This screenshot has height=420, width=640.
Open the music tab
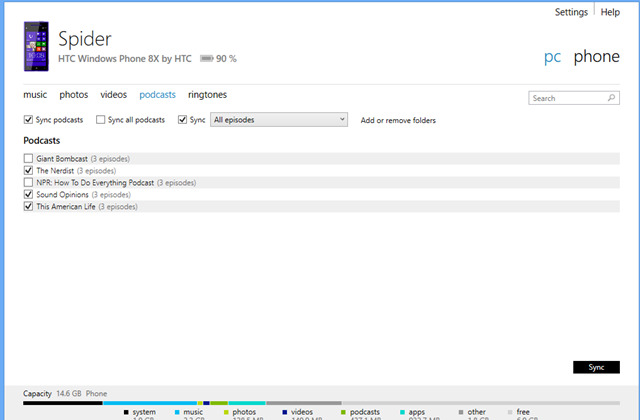[35, 95]
